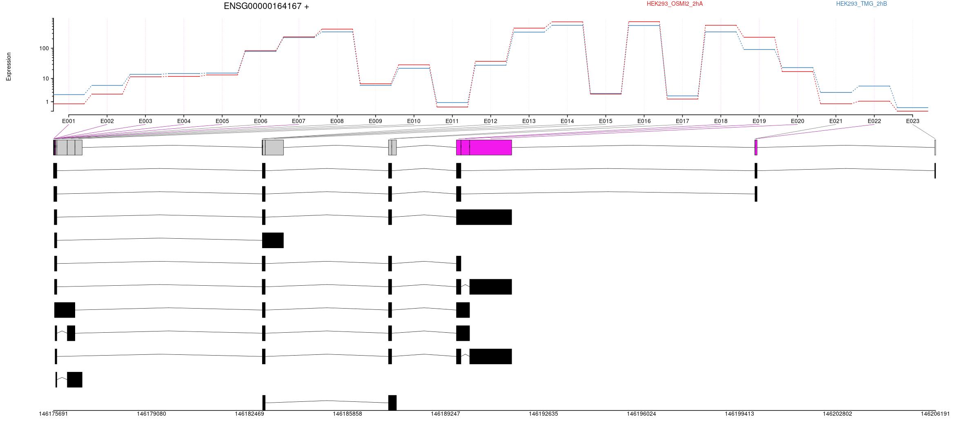This screenshot has height=421, width=980.
Task: Click exon bin label E008
Action: tap(337, 121)
